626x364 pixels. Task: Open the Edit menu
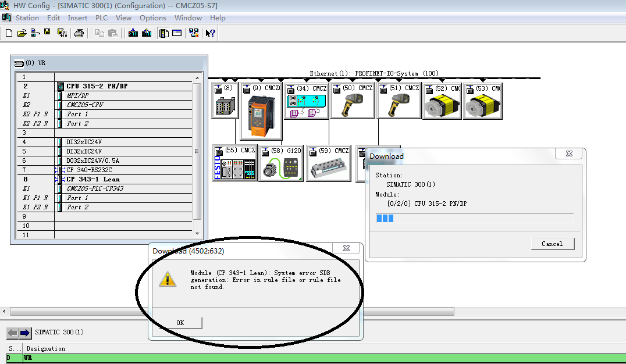[x=54, y=18]
